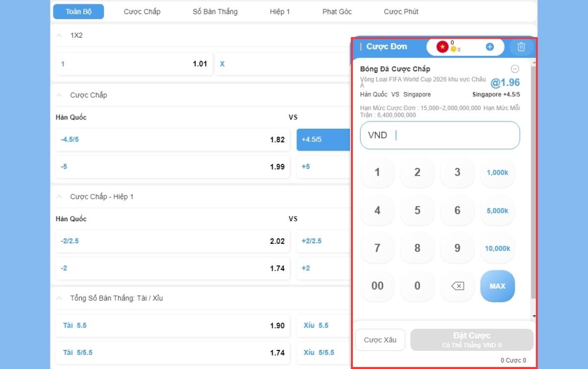
Task: Select Hàn Quốc -5 handicap at 1.99
Action: 172,167
